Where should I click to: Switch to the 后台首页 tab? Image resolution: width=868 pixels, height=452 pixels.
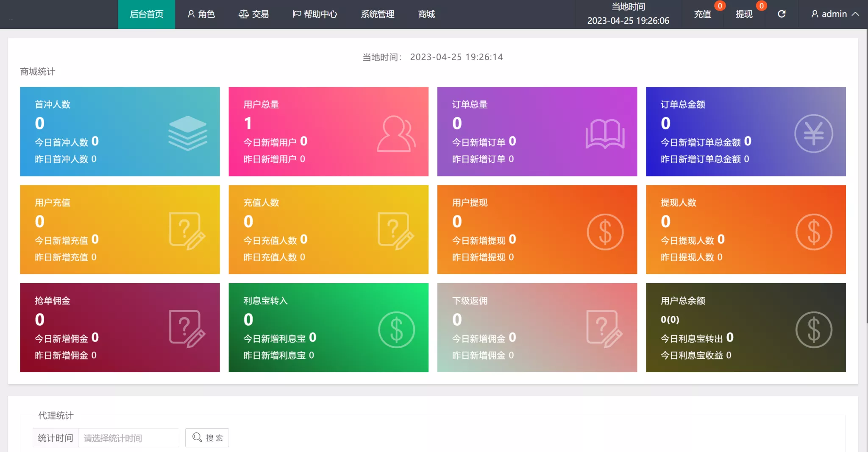tap(146, 14)
